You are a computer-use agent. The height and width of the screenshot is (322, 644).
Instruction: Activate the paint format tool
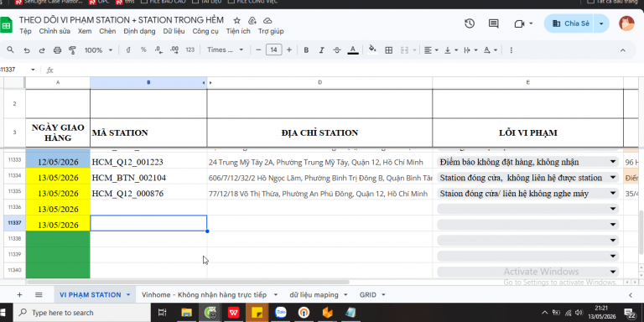tap(73, 50)
